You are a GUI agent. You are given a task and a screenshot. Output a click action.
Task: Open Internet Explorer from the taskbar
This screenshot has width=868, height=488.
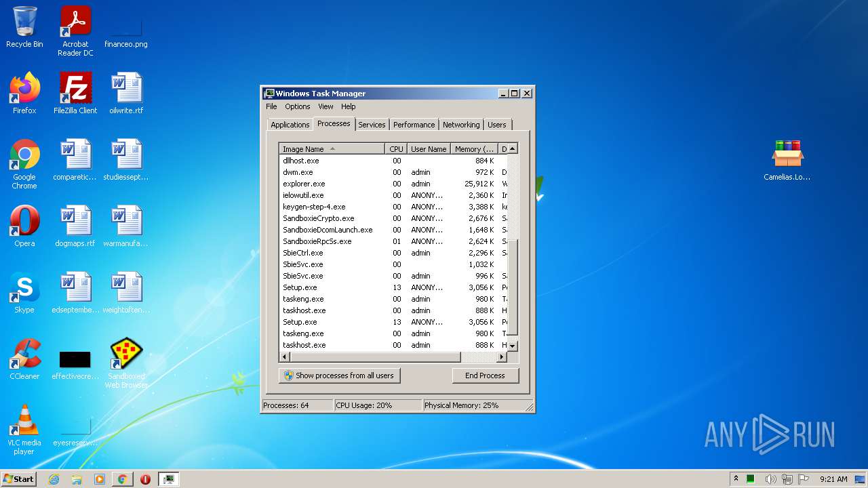tap(54, 479)
